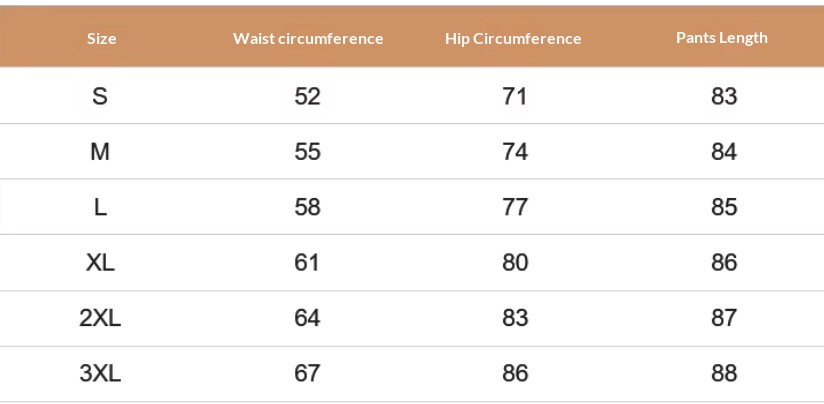The height and width of the screenshot is (404, 824).
Task: Click pants length 87 for size 2XL
Action: click(723, 318)
